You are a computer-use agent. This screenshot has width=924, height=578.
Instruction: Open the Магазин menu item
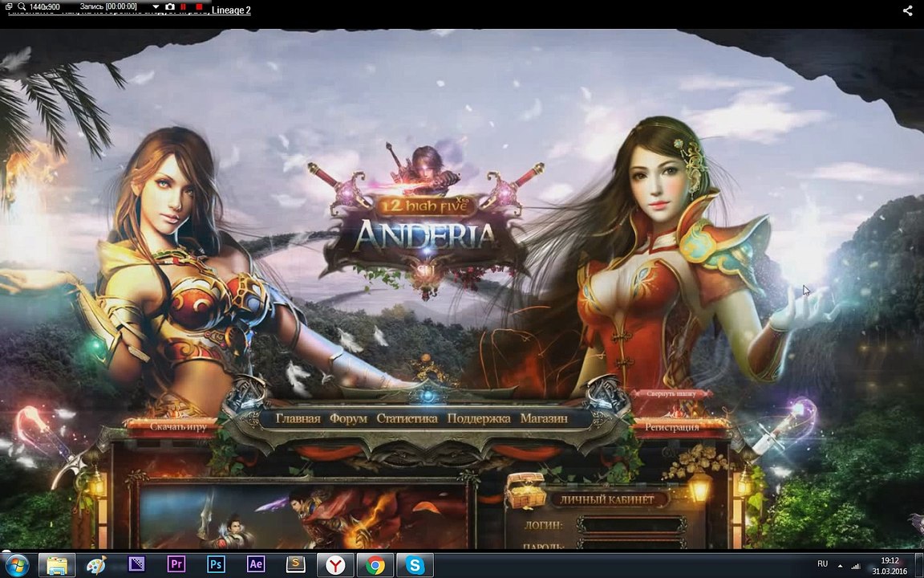click(x=544, y=419)
